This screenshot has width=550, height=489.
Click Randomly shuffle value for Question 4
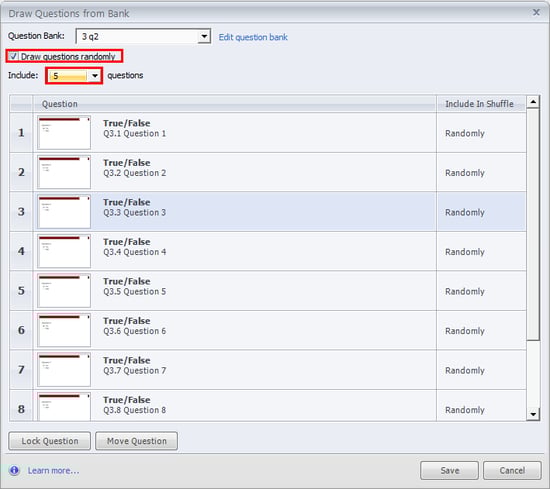point(465,252)
